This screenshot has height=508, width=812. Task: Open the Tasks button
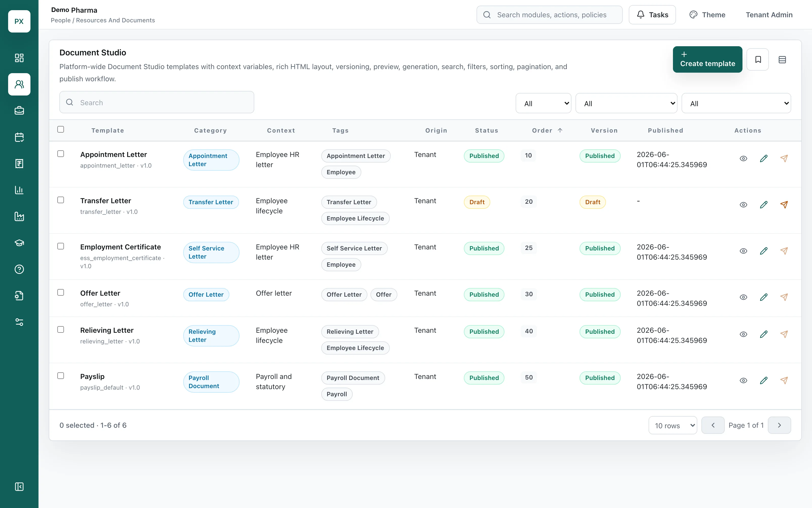click(652, 15)
